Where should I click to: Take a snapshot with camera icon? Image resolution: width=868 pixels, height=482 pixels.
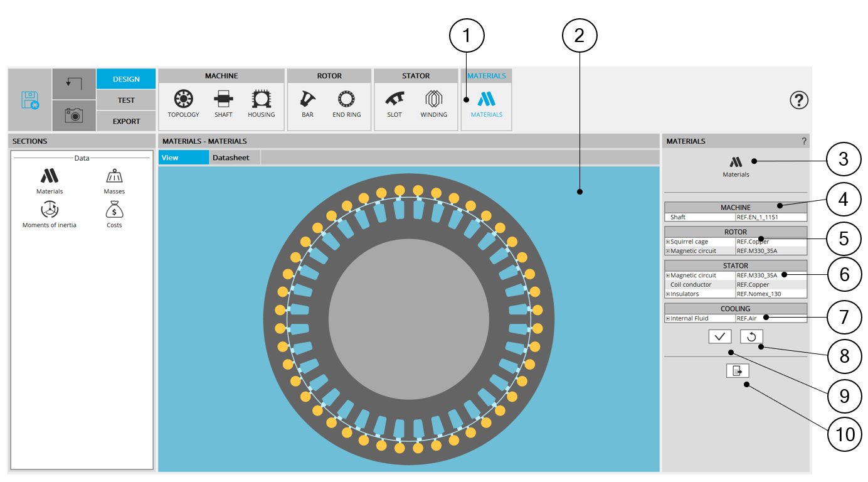(74, 115)
